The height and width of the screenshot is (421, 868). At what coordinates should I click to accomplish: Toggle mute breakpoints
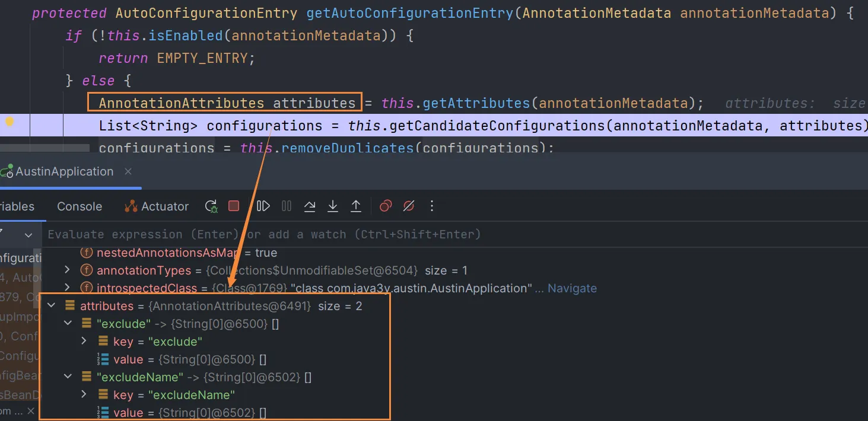pyautogui.click(x=409, y=206)
